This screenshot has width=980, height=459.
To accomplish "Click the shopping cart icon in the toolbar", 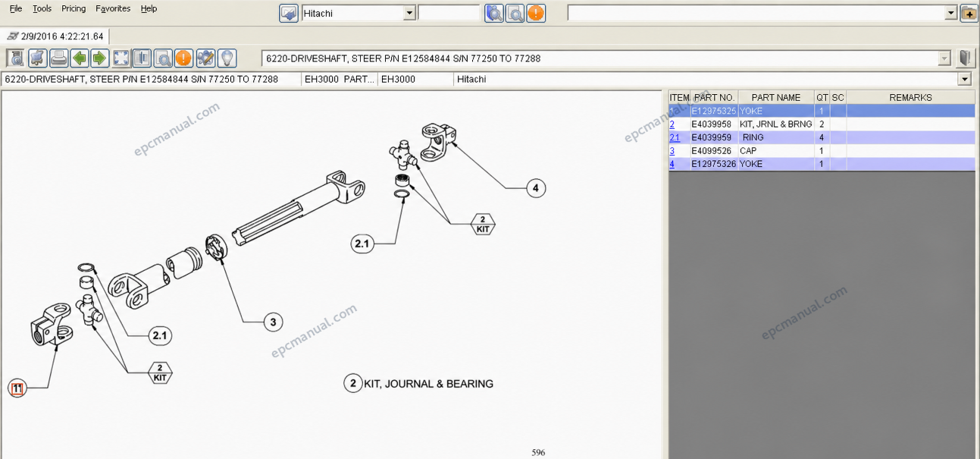I will (38, 58).
